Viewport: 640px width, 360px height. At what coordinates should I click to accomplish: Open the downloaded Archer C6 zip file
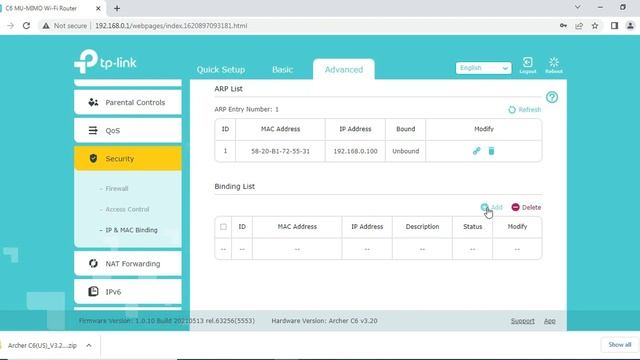click(x=42, y=345)
